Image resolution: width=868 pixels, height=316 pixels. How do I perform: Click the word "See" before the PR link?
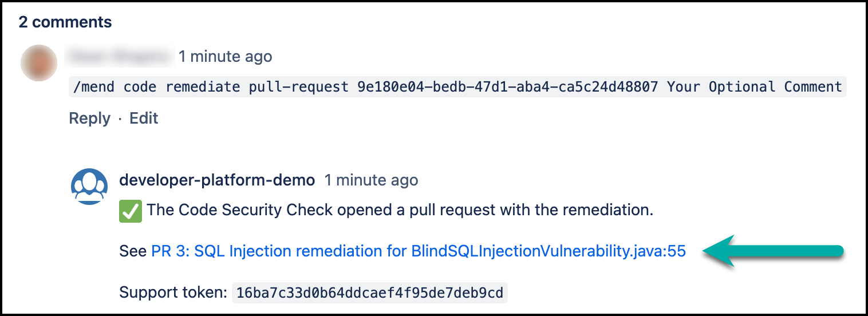pos(133,251)
